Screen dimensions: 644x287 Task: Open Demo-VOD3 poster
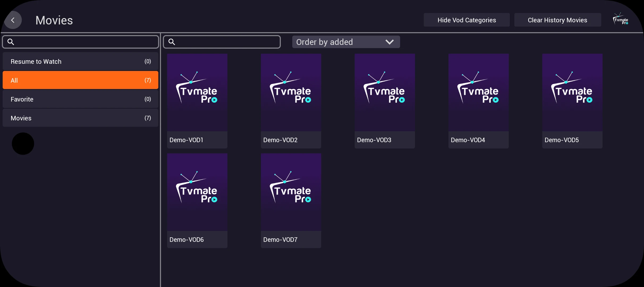click(385, 92)
